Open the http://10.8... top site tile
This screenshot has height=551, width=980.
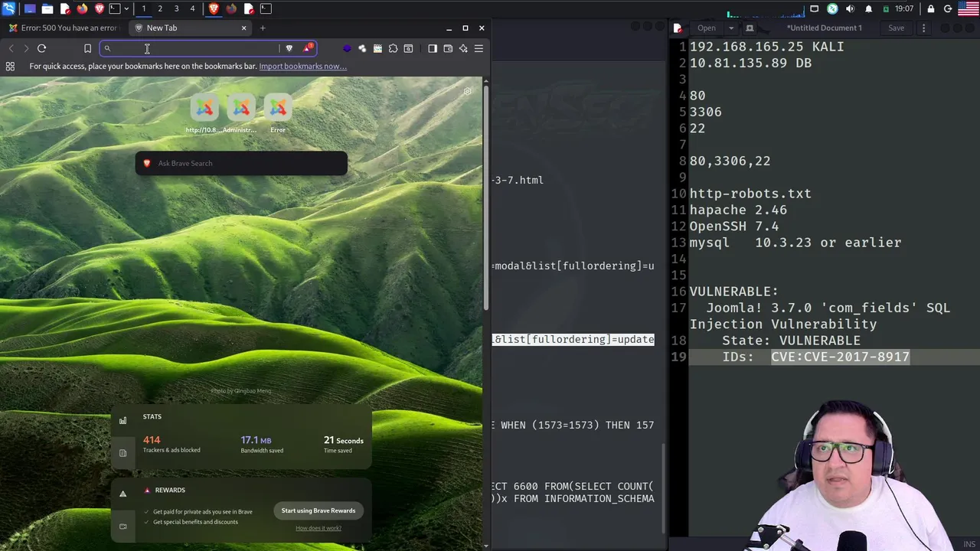tap(204, 115)
